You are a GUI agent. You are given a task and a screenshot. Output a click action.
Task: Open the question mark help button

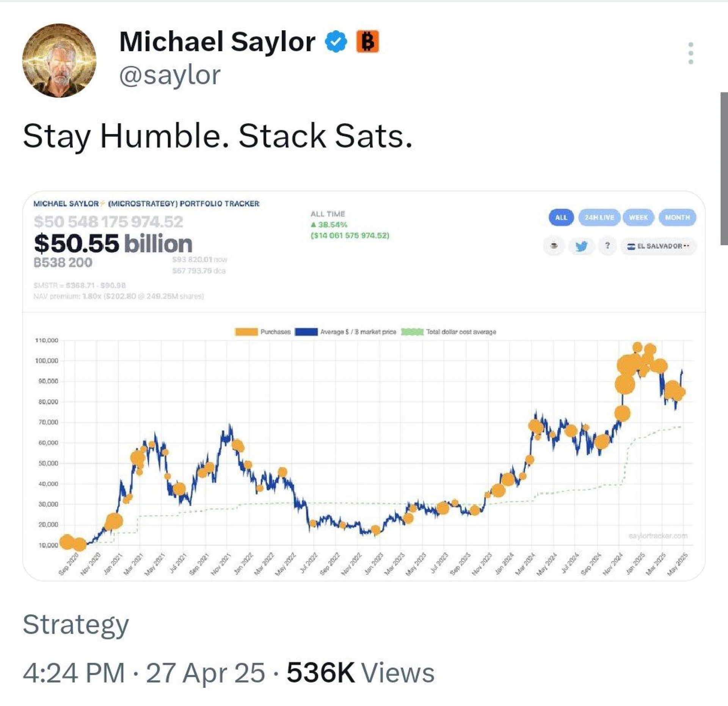tap(607, 246)
